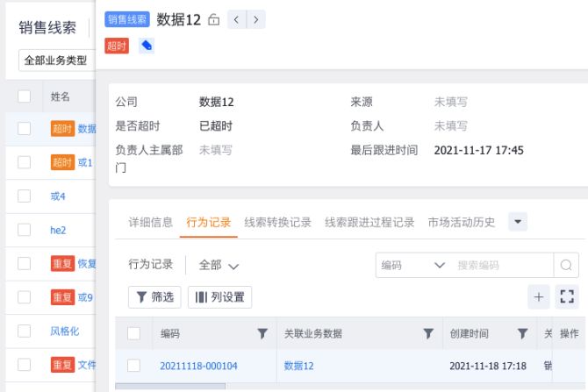Click the blue tag icon under title
This screenshot has width=588, height=392.
pos(147,46)
